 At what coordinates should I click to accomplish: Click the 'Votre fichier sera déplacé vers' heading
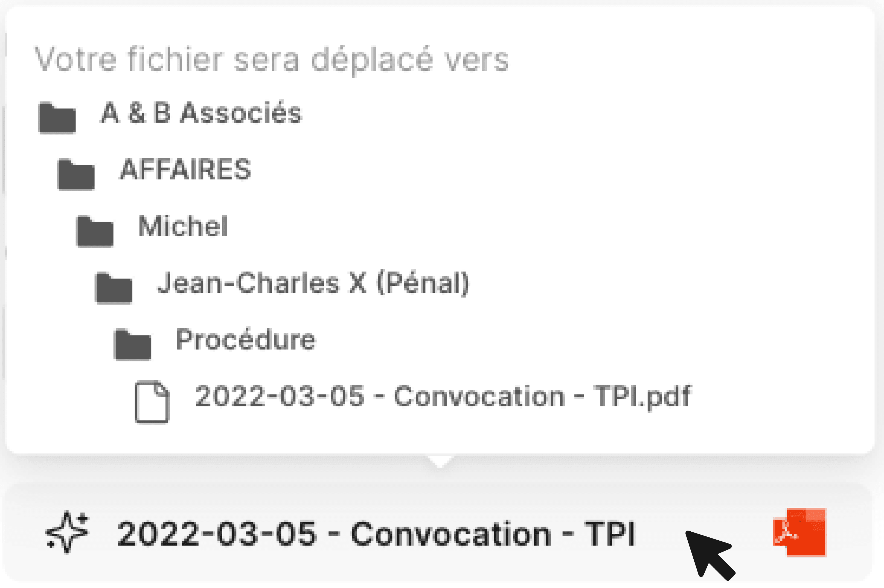point(272,59)
